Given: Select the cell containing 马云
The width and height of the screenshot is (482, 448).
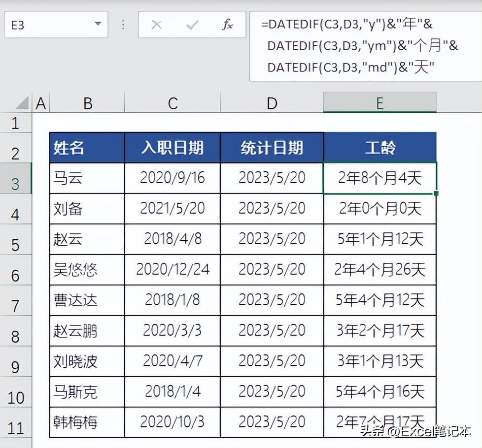Looking at the screenshot, I should click(x=87, y=178).
